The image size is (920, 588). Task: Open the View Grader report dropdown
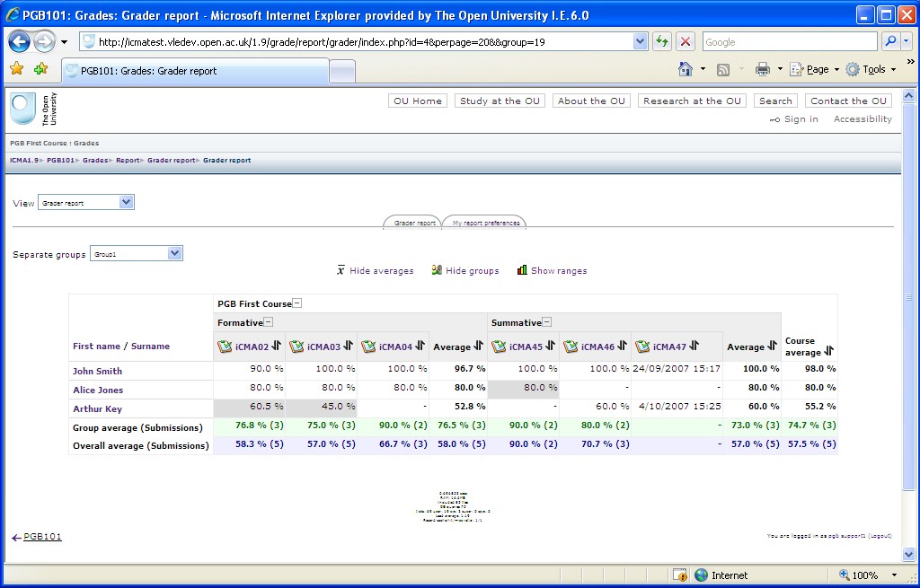86,202
